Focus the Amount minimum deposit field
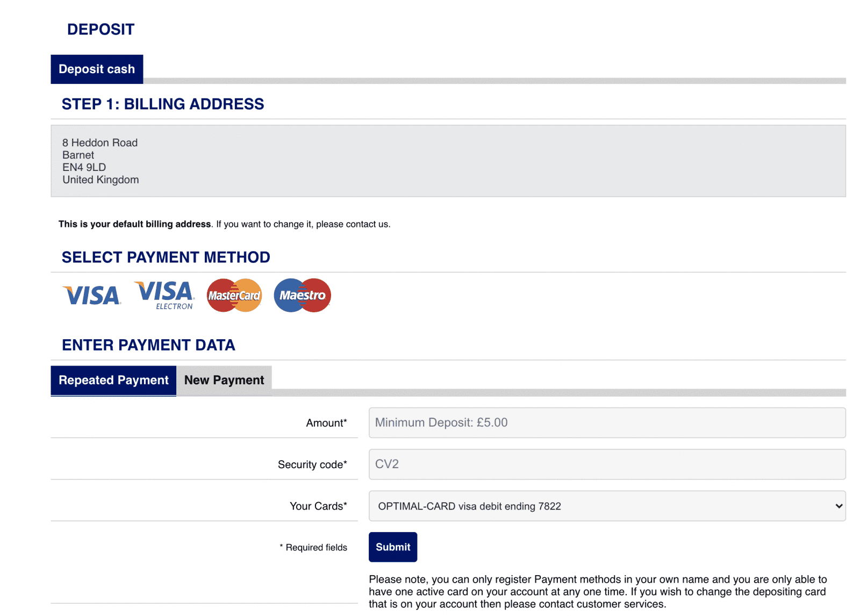The width and height of the screenshot is (860, 616). [x=607, y=422]
